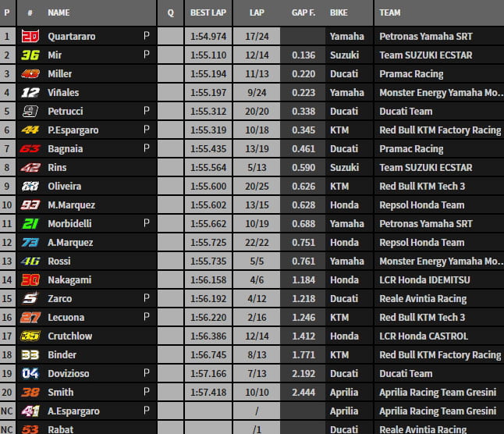Click the P pit indicator for Zarco
504x434 pixels.
pos(146,298)
